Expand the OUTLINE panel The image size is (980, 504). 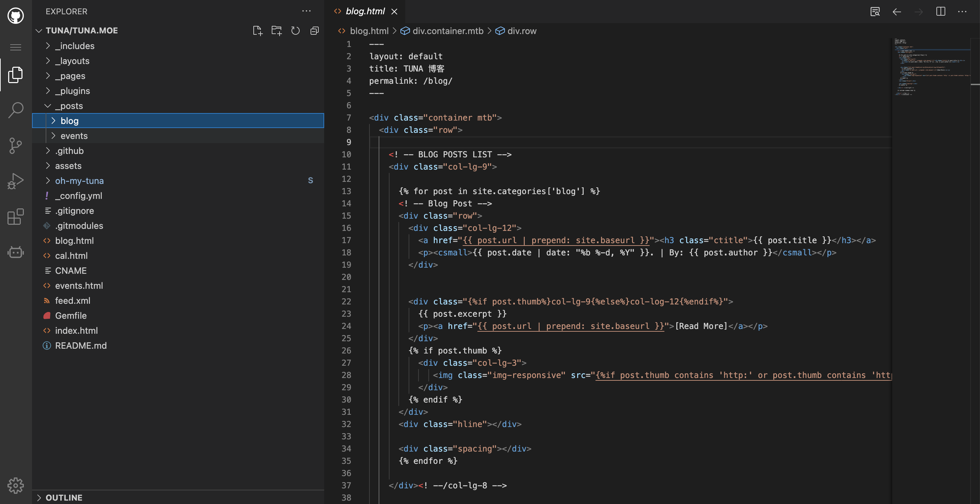coord(178,498)
